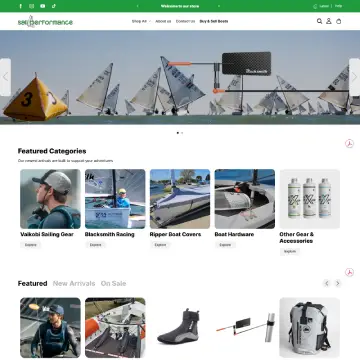This screenshot has width=360, height=360.
Task: Open the account login icon
Action: [x=329, y=21]
